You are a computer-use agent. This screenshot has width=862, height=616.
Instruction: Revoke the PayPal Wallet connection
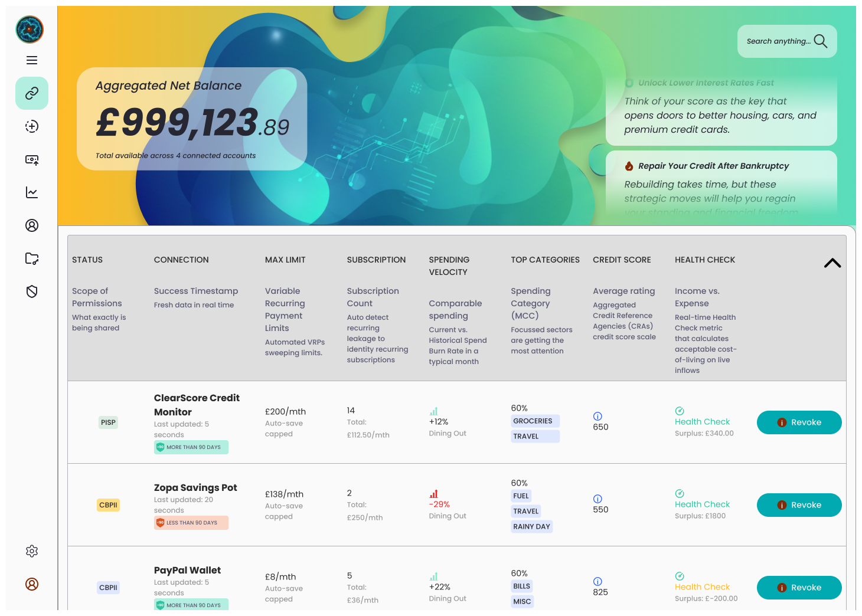(799, 588)
